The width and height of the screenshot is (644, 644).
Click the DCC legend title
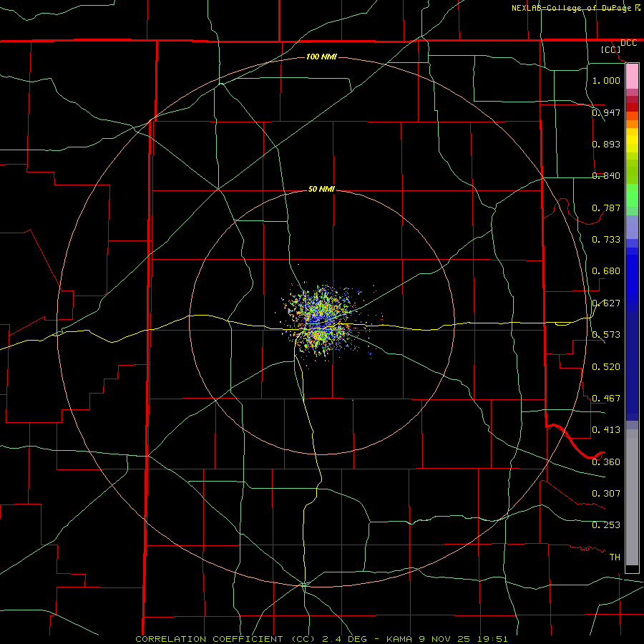coord(628,43)
